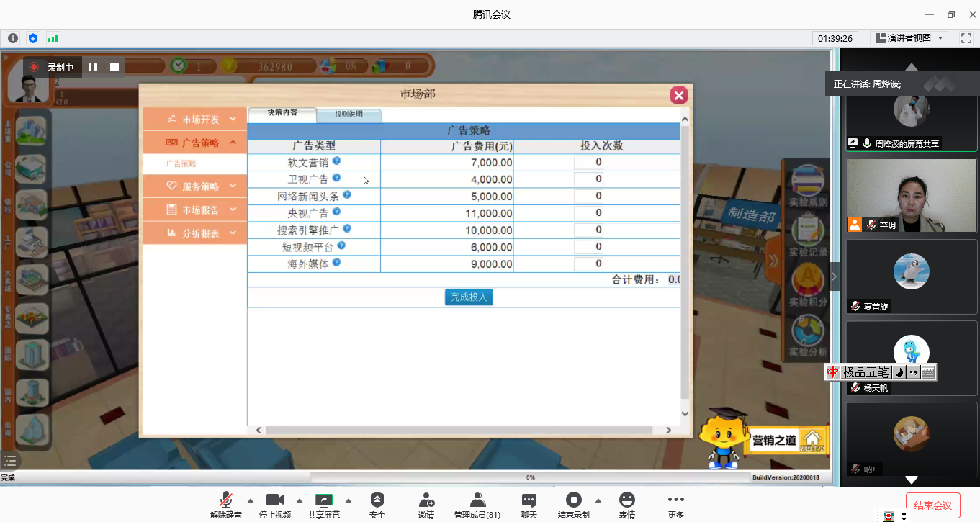Select the 广告策略 sub-item link

coord(181,164)
